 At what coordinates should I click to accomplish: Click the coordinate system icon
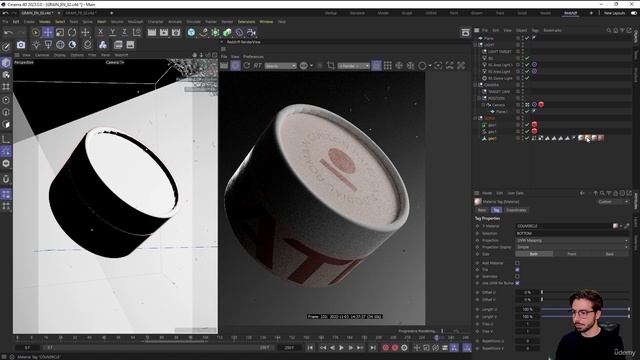pyautogui.click(x=137, y=32)
